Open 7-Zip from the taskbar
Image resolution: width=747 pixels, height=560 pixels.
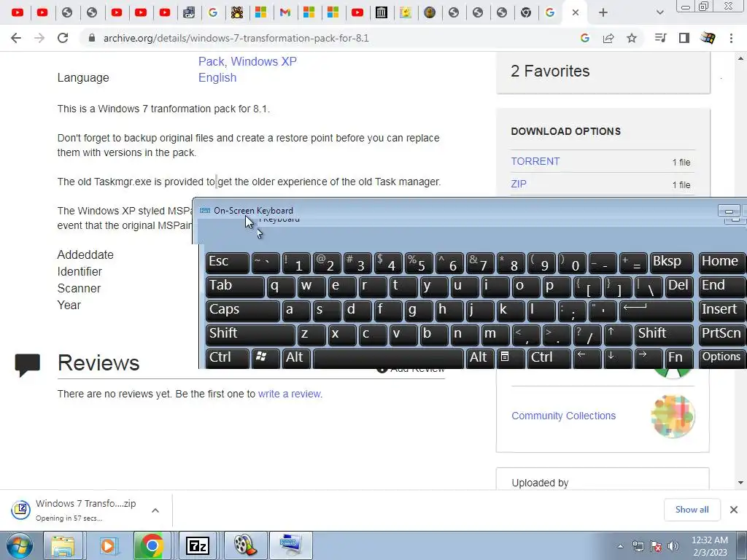[x=198, y=545]
